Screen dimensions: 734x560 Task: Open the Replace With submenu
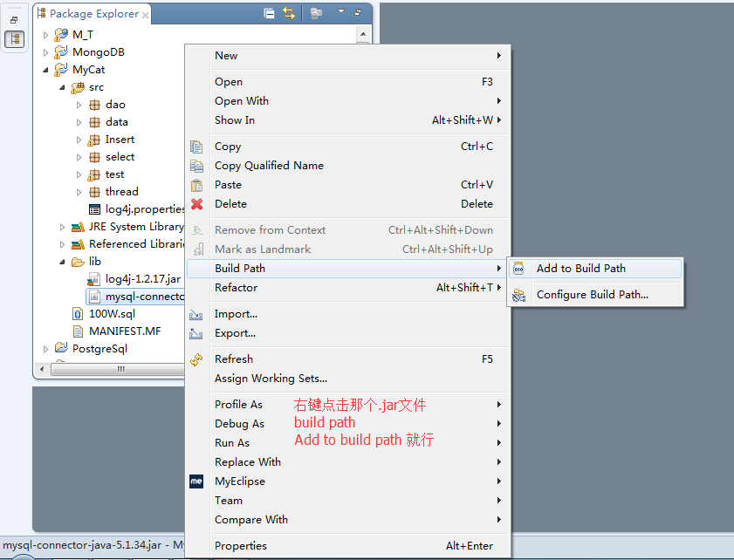pos(348,462)
